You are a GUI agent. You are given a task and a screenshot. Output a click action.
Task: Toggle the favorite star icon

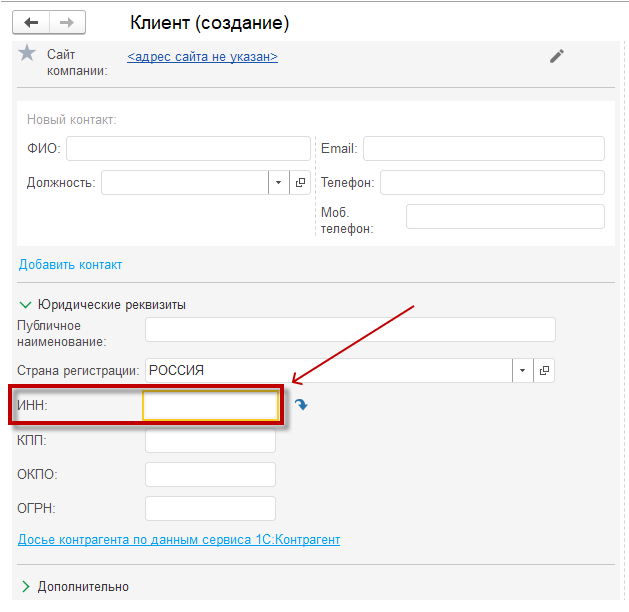[x=27, y=53]
